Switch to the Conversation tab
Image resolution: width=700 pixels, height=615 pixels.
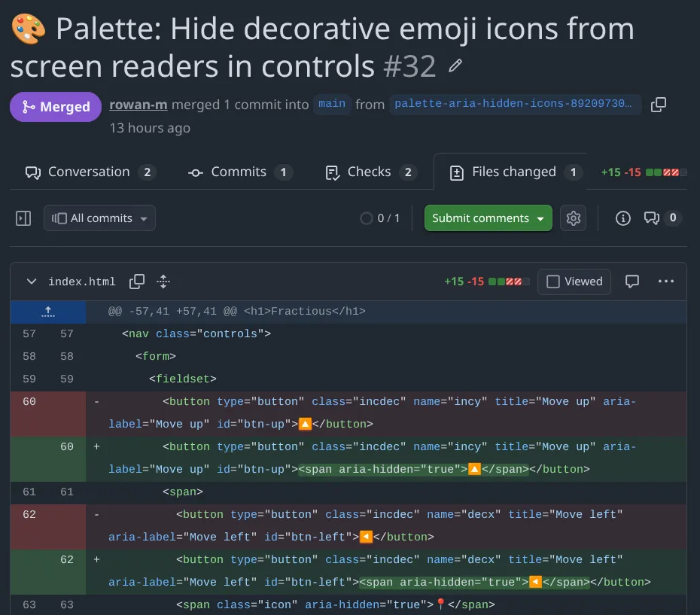[88, 172]
